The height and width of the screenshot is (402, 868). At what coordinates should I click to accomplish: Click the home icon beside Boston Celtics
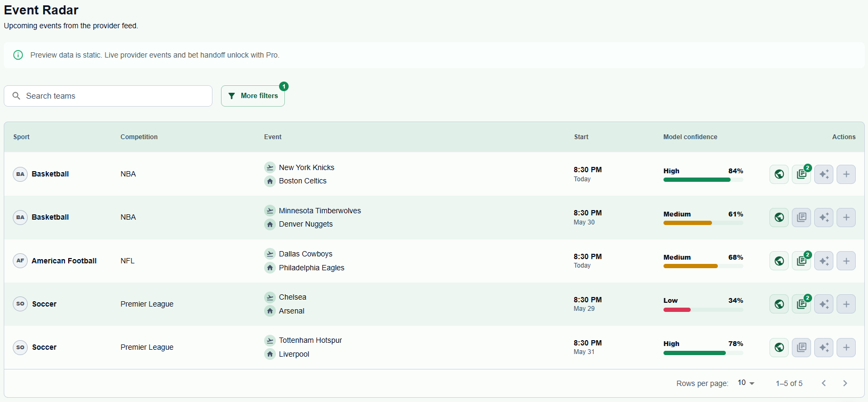(x=270, y=181)
